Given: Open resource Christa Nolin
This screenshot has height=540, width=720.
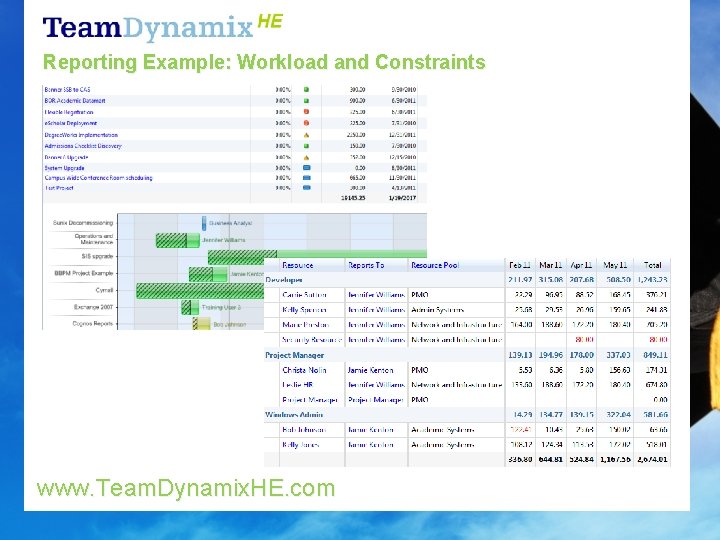Looking at the screenshot, I should click(x=304, y=370).
